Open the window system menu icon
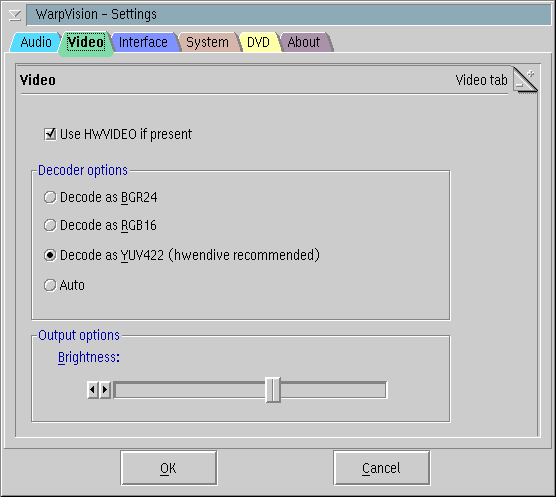Image resolution: width=556 pixels, height=497 pixels. [15, 15]
